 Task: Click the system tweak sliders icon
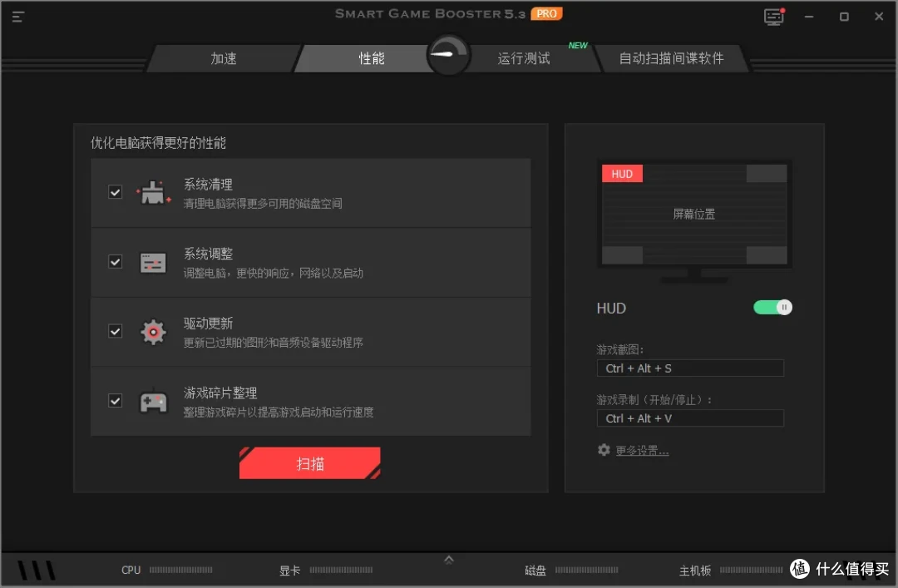click(153, 263)
